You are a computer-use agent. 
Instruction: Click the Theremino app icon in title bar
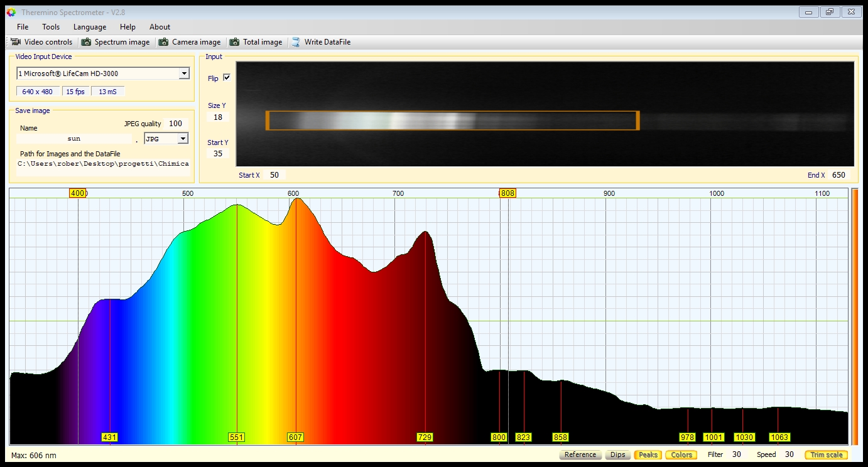pos(11,12)
